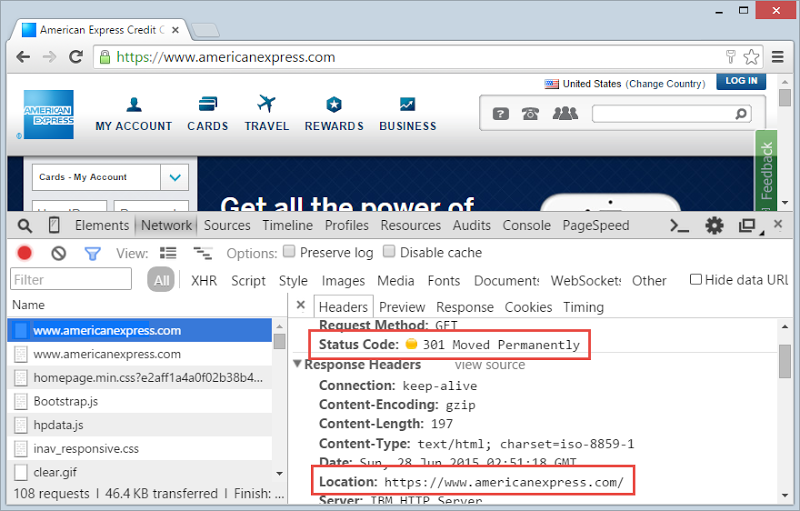800x511 pixels.
Task: Toggle DevTools device mode icon
Action: [54, 225]
